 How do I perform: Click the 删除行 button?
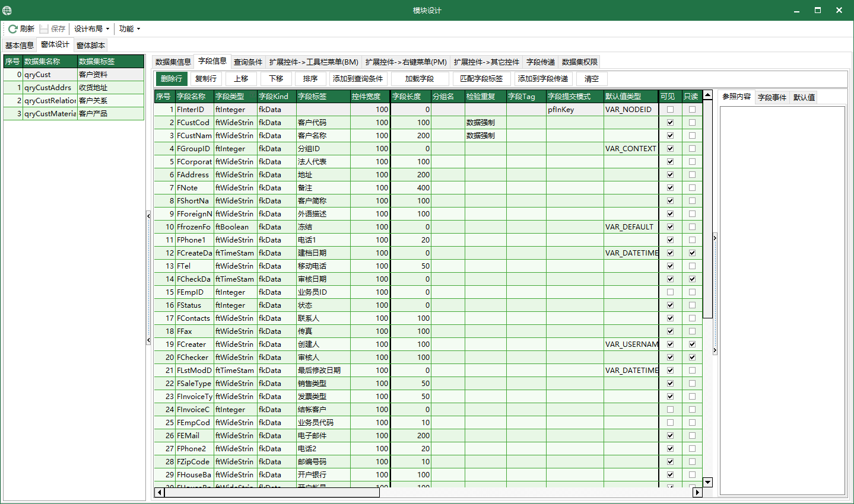click(x=172, y=78)
